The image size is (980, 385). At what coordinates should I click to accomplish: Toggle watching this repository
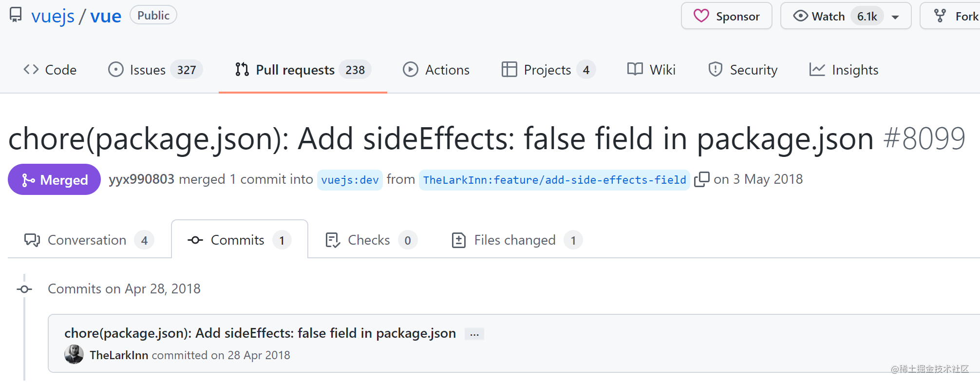828,15
